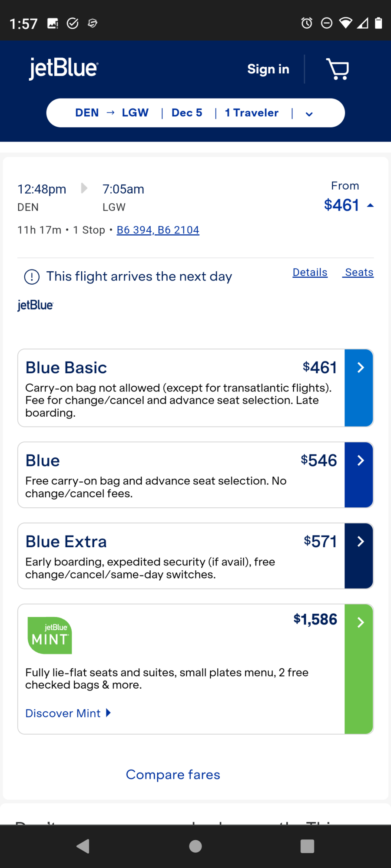Screen dimensions: 391x868
Task: Select Blue Basic fare arrow for $461
Action: (359, 388)
